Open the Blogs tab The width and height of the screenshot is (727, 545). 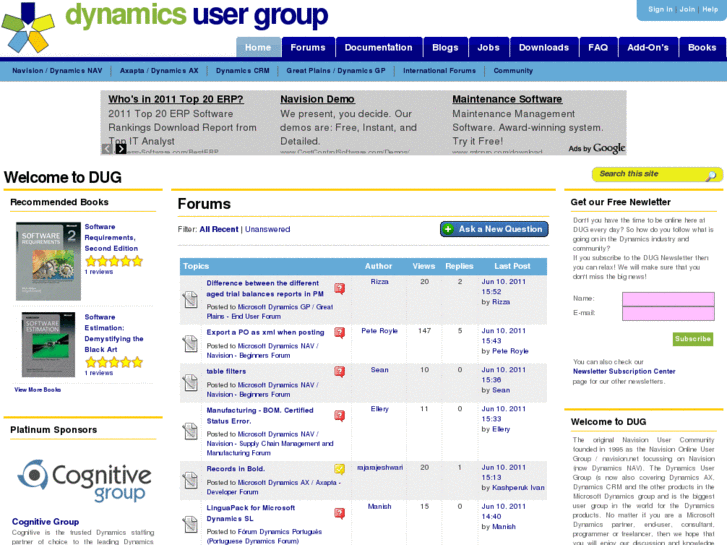coord(445,47)
